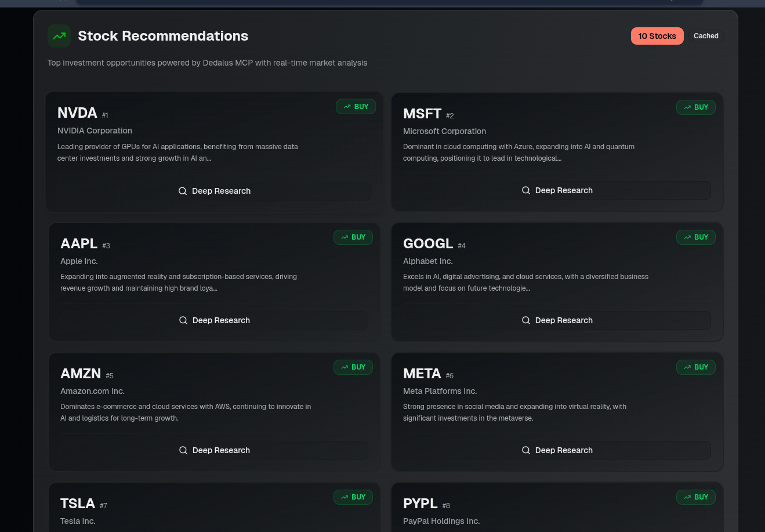The height and width of the screenshot is (532, 765).
Task: Click the TSLA ticker heading
Action: coord(78,504)
